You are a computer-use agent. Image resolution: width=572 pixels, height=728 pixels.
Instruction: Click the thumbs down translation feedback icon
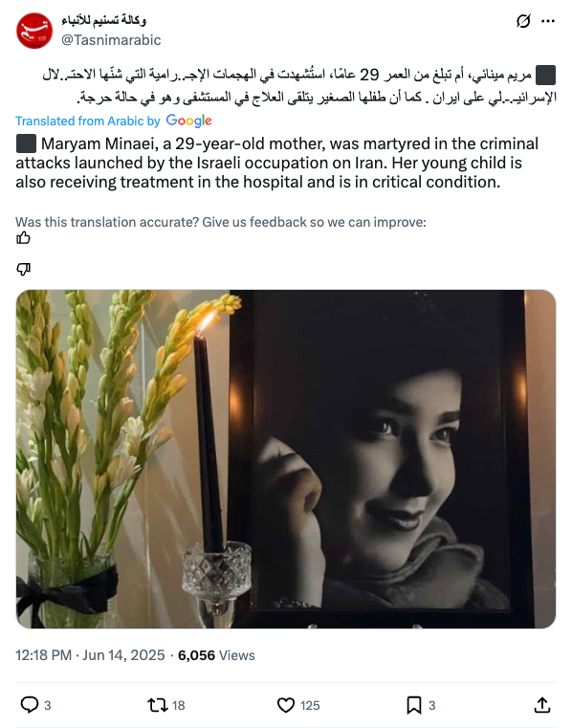coord(23,269)
